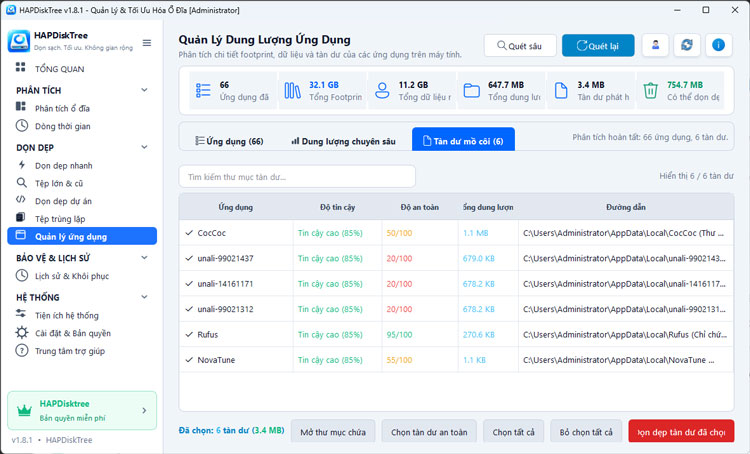The image size is (750, 454).
Task: Expand the HAPDisktree license card arrow
Action: click(144, 410)
